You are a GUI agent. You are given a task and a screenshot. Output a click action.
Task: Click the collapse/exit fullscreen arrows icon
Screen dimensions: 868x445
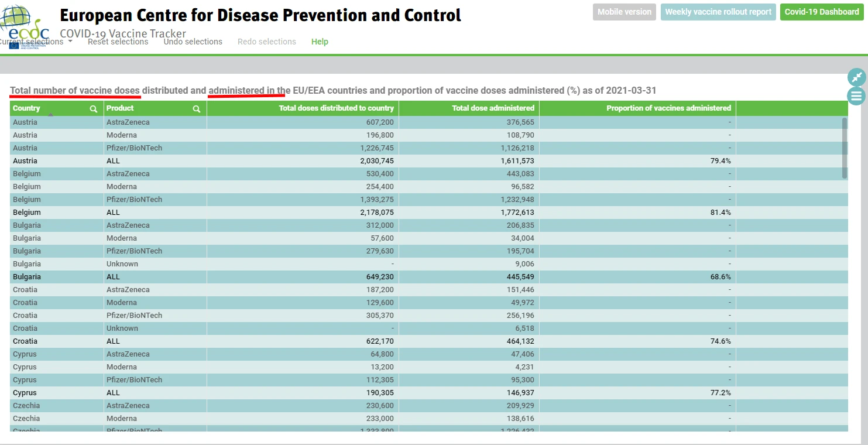pyautogui.click(x=856, y=77)
